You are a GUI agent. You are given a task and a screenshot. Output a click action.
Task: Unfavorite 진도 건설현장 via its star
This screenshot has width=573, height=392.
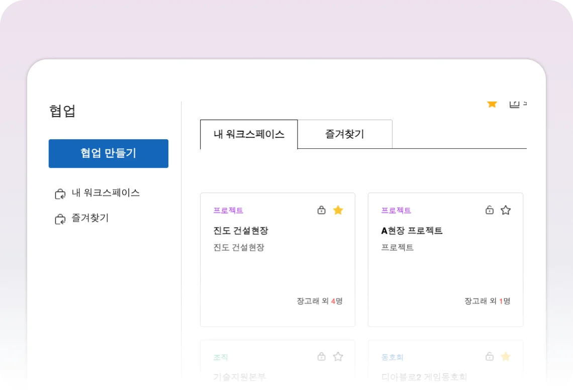(x=338, y=210)
